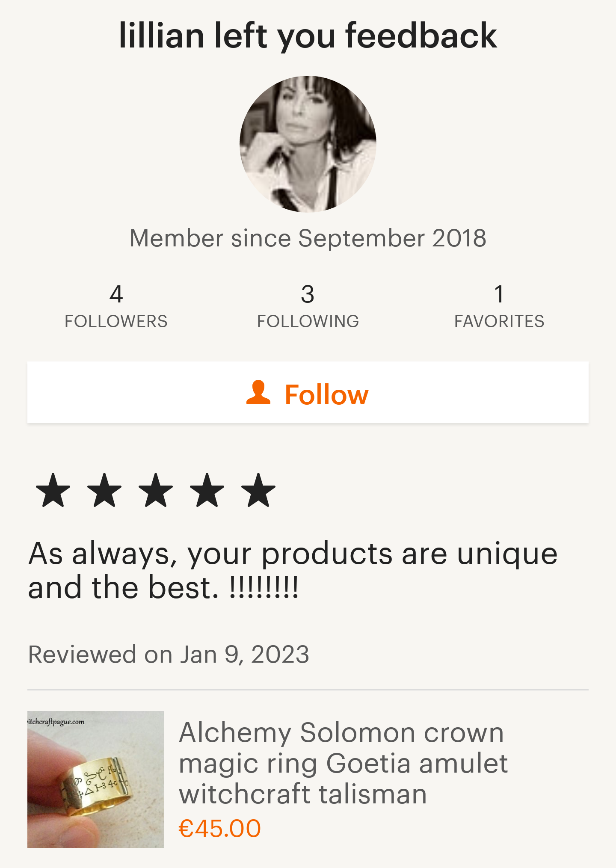Tap the FOLLOWING label
Viewport: 616px width, 868px height.
point(308,322)
